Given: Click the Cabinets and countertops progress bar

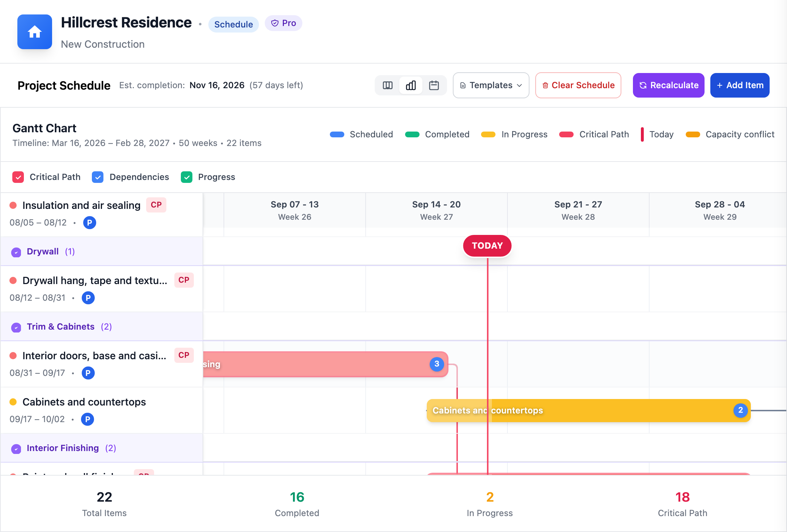Looking at the screenshot, I should coord(588,411).
